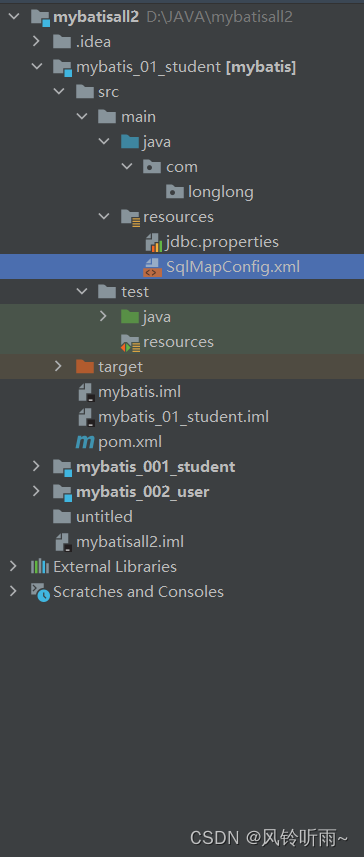Select the test resources folder
The height and width of the screenshot is (857, 364).
click(x=167, y=342)
